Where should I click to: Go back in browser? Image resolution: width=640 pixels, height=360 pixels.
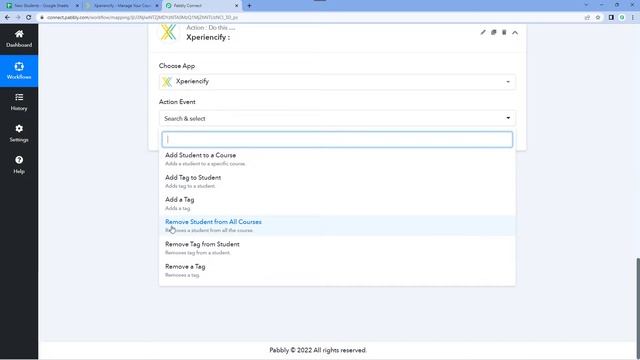pyautogui.click(x=7, y=18)
